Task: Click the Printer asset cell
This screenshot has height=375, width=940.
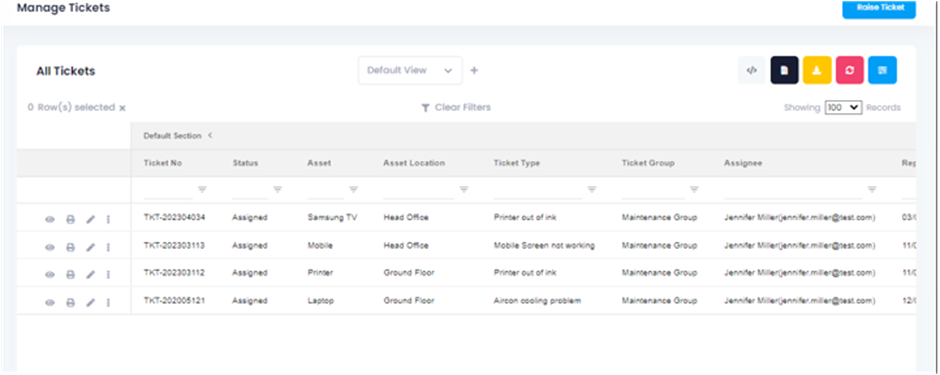Action: (x=320, y=273)
